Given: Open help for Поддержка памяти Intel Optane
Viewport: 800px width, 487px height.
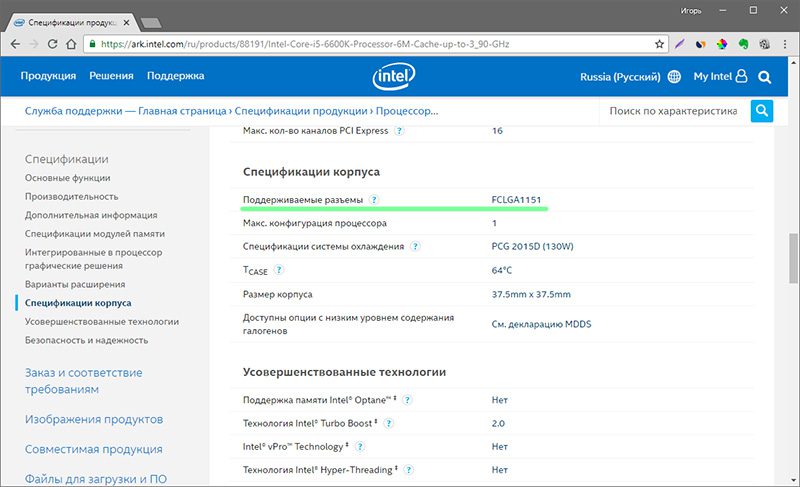Looking at the screenshot, I should (x=407, y=400).
